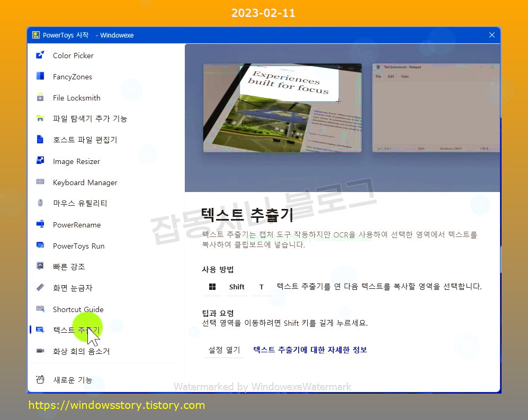Open 새로운 기능 label

(73, 380)
